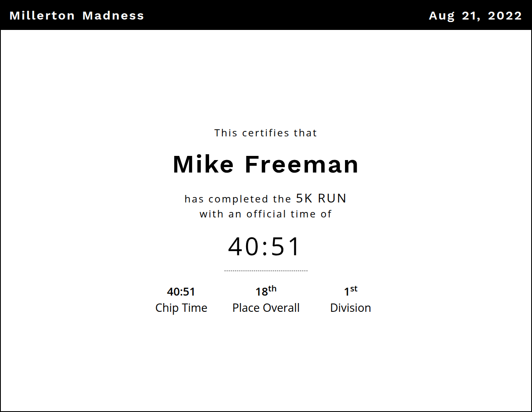Click the 'Chip Time' label

pos(181,308)
